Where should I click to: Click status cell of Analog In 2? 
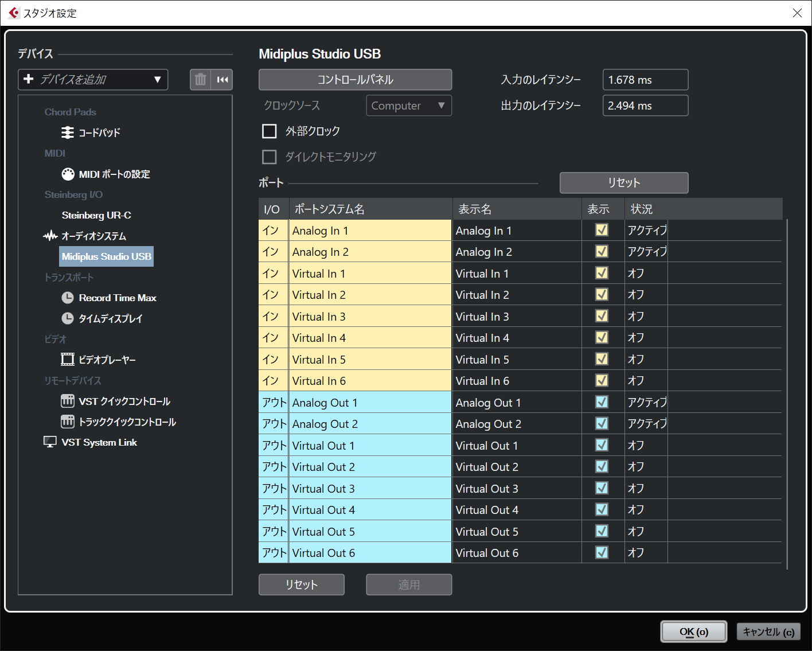pyautogui.click(x=646, y=252)
